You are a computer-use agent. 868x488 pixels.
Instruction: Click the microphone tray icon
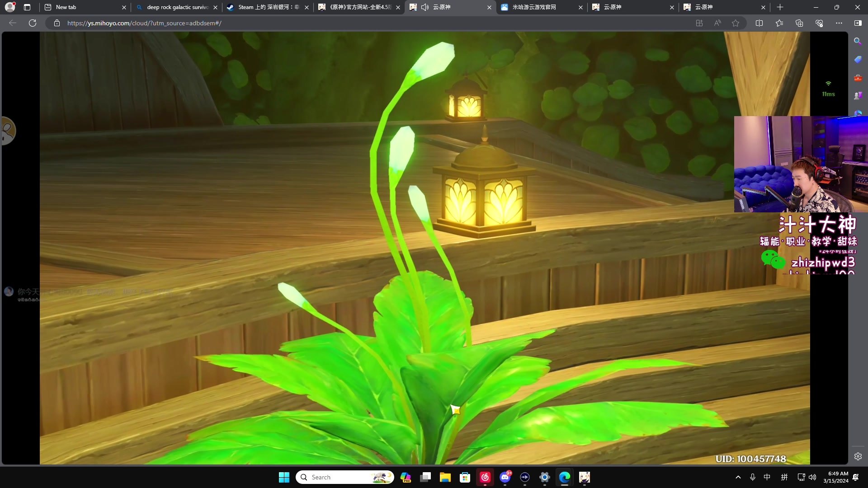(753, 477)
